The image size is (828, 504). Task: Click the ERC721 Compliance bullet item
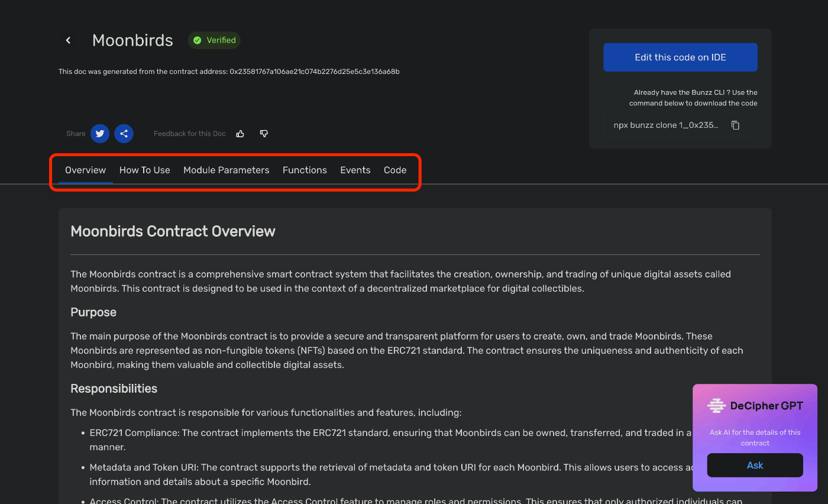390,440
